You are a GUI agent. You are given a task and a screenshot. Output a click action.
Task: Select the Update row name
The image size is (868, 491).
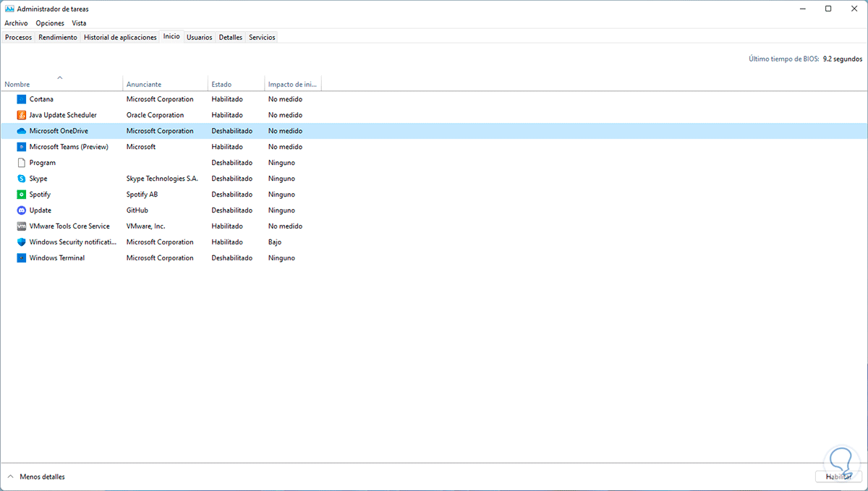pyautogui.click(x=41, y=210)
